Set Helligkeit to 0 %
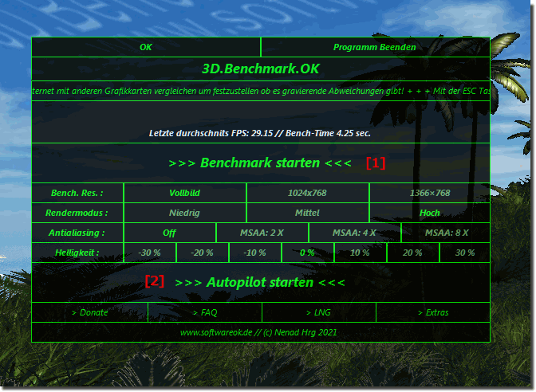The width and height of the screenshot is (536, 392). 307,253
